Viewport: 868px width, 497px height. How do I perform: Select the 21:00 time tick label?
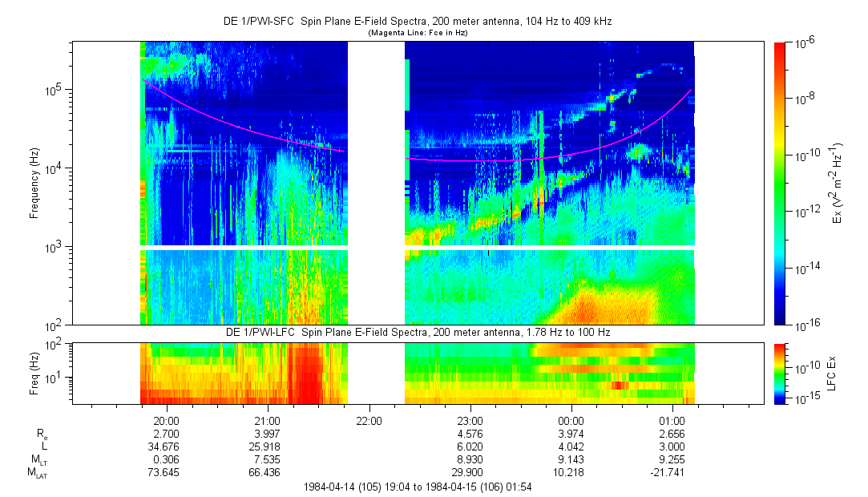(267, 420)
